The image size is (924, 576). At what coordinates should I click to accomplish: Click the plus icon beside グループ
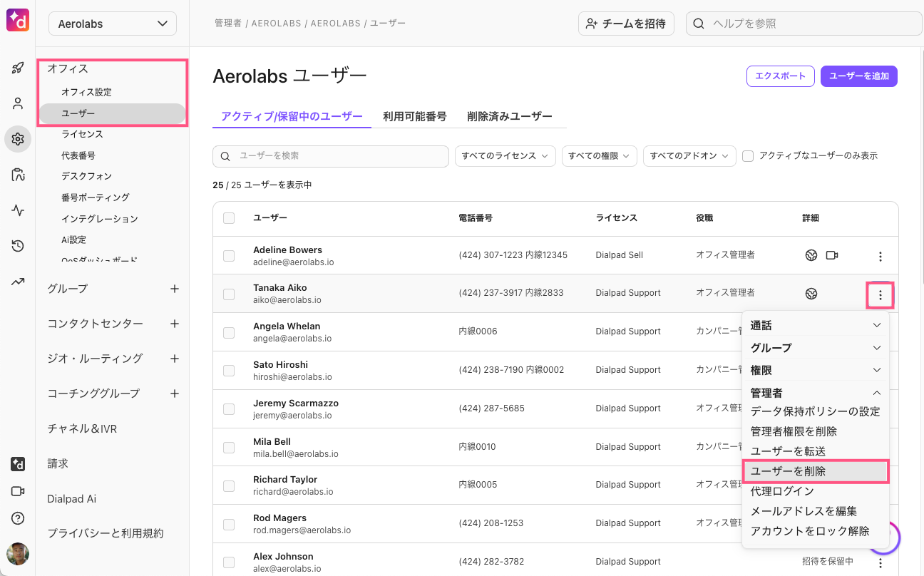coord(175,289)
